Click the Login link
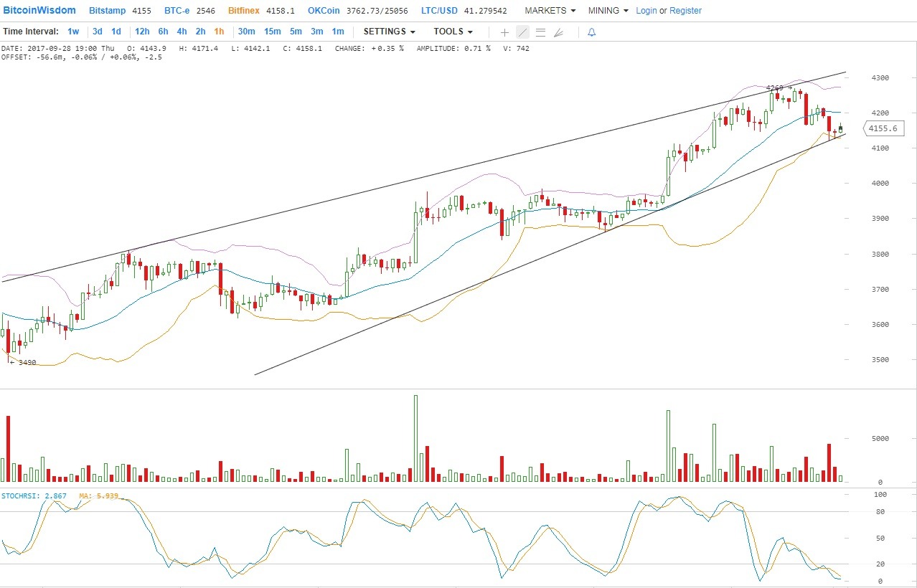Screen dimensions: 917x588 (646, 11)
